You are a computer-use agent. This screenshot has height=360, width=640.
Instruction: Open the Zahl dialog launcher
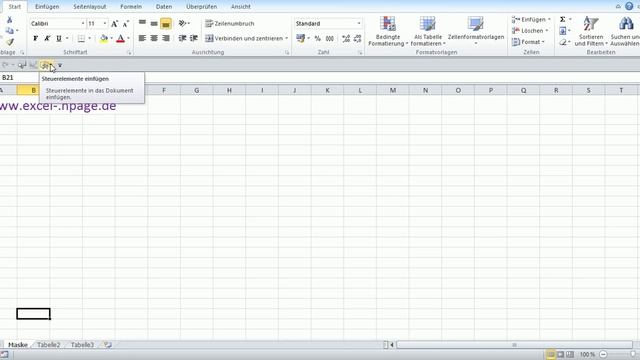360,53
